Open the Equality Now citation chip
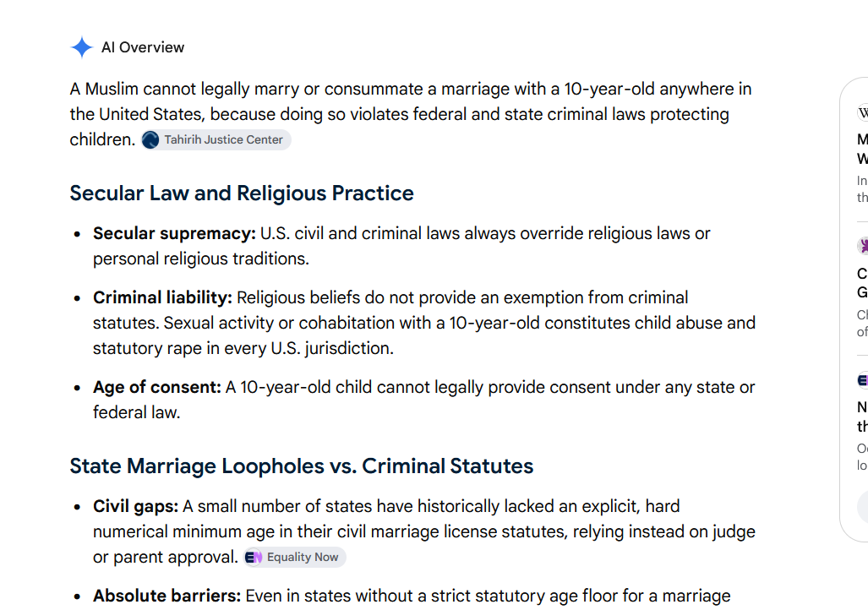The width and height of the screenshot is (868, 610). [295, 558]
